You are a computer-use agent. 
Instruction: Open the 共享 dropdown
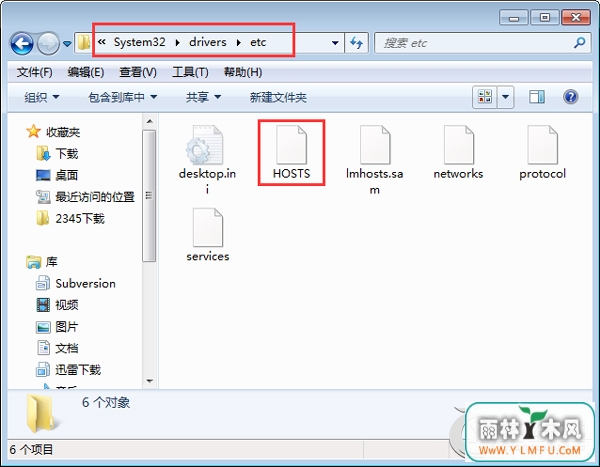pos(203,97)
